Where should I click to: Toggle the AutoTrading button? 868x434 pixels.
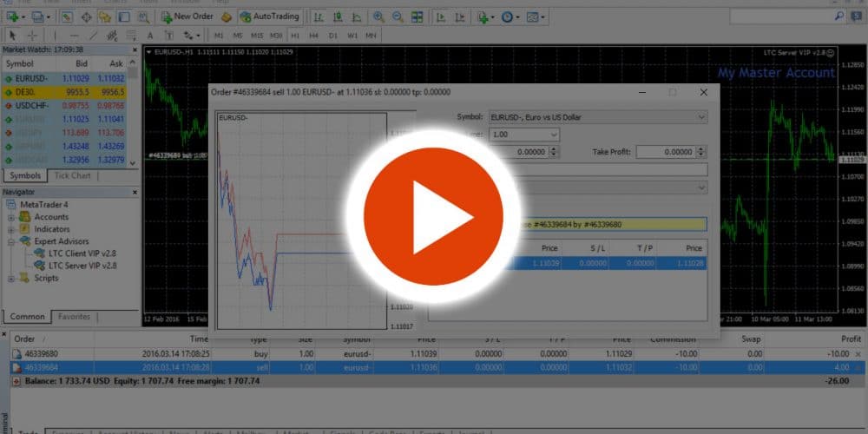coord(270,16)
